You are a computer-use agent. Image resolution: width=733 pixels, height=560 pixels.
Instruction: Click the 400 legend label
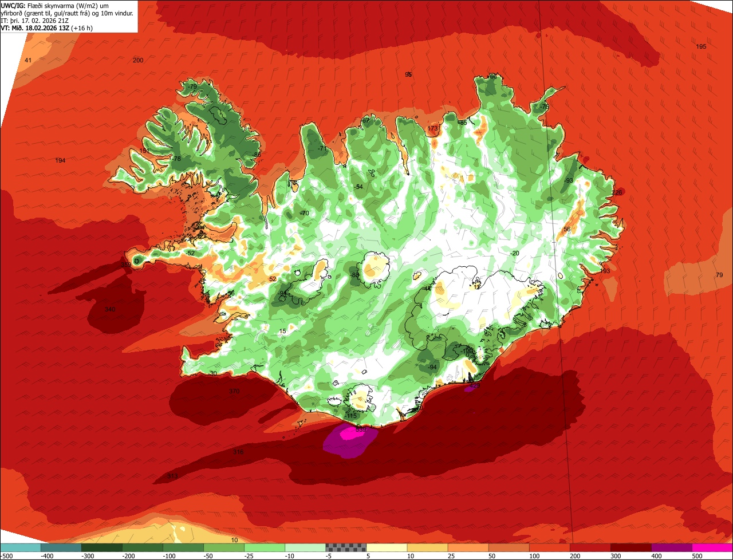pyautogui.click(x=656, y=556)
